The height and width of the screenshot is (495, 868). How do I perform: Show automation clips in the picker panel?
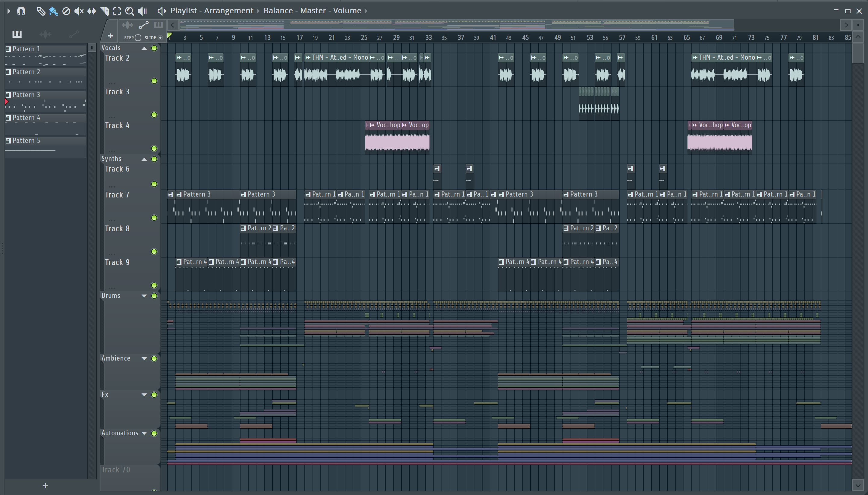click(x=74, y=34)
